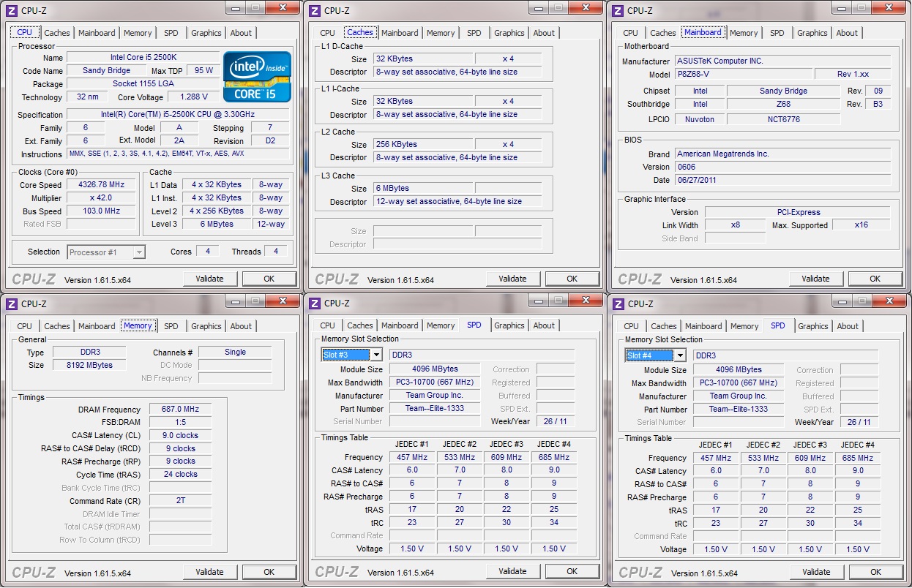
Task: Select CPU tab in the Caches-tab window
Action: [x=328, y=33]
